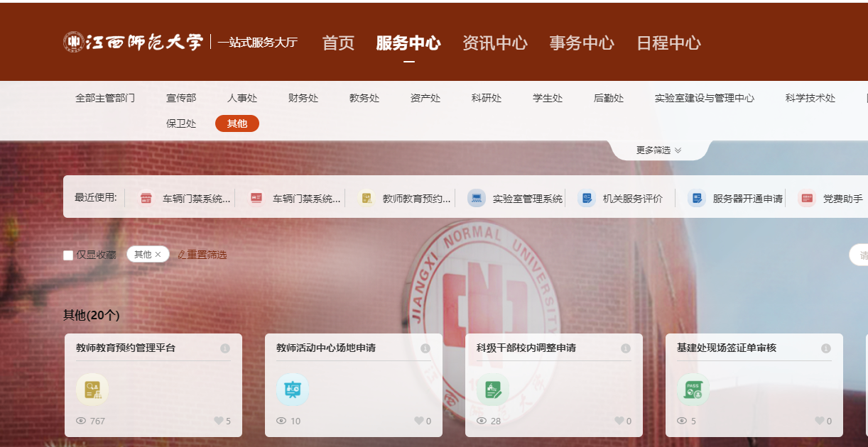Click info icon on 教师教育预约管理平台 card
Viewport: 868px width, 447px height.
coord(225,348)
